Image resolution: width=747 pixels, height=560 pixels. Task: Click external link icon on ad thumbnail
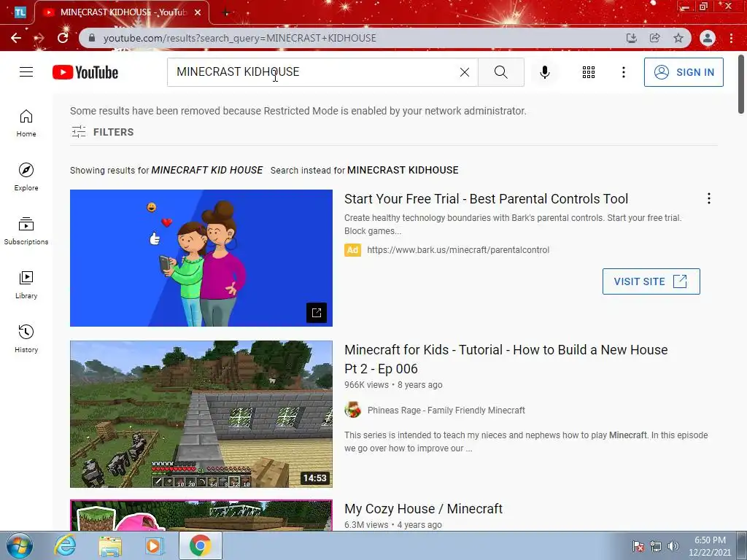[x=317, y=313]
